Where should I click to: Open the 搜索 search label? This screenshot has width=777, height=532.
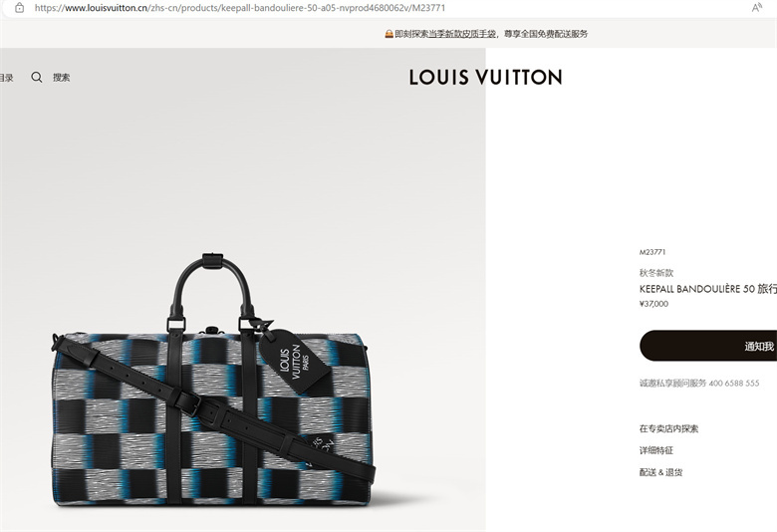[x=62, y=78]
